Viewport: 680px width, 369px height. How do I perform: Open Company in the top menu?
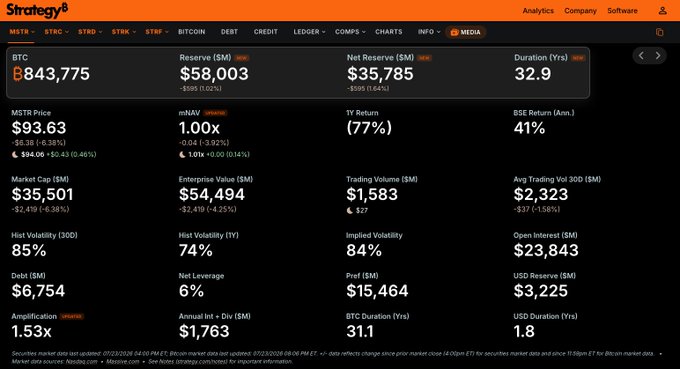tap(580, 10)
